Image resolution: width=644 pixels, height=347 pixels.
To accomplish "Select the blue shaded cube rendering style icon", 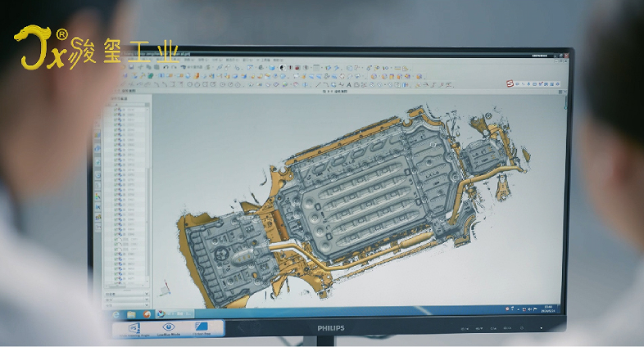I will [271, 68].
